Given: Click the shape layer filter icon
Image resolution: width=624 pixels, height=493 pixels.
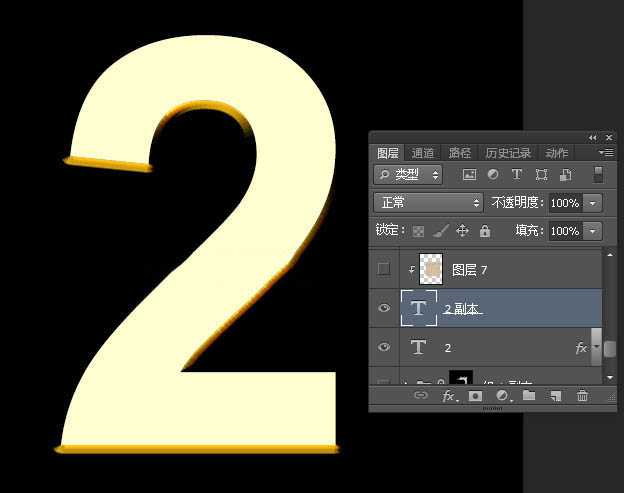Looking at the screenshot, I should [x=541, y=175].
